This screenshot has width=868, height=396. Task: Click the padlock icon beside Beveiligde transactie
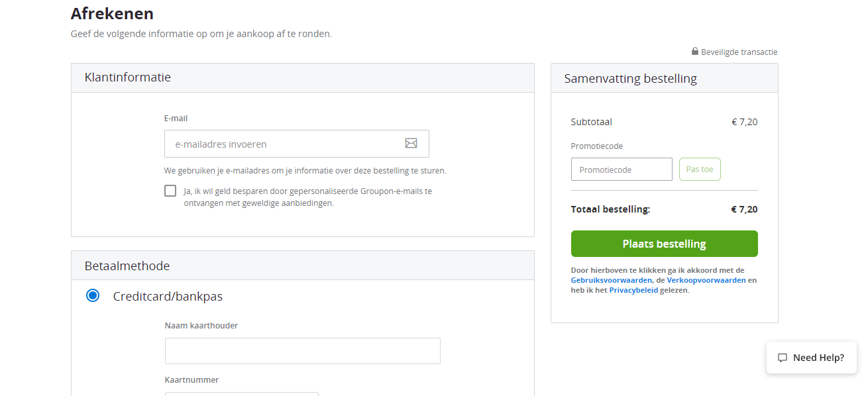tap(695, 51)
